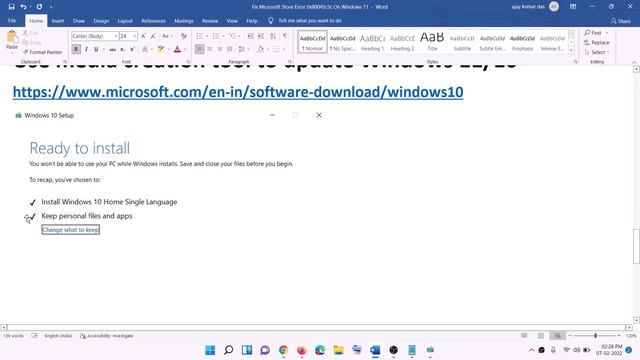Insert a bulleted list
Screen dimensions: 640x360
click(x=200, y=36)
